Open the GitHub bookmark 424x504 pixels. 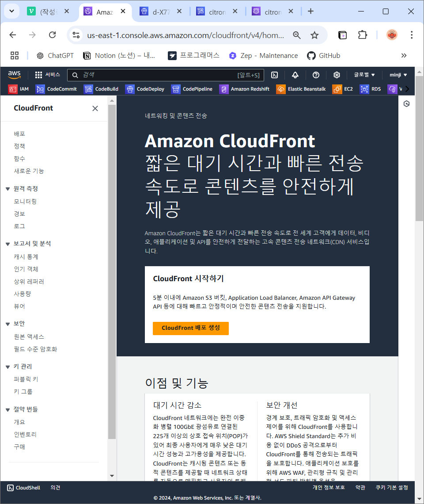(x=323, y=56)
